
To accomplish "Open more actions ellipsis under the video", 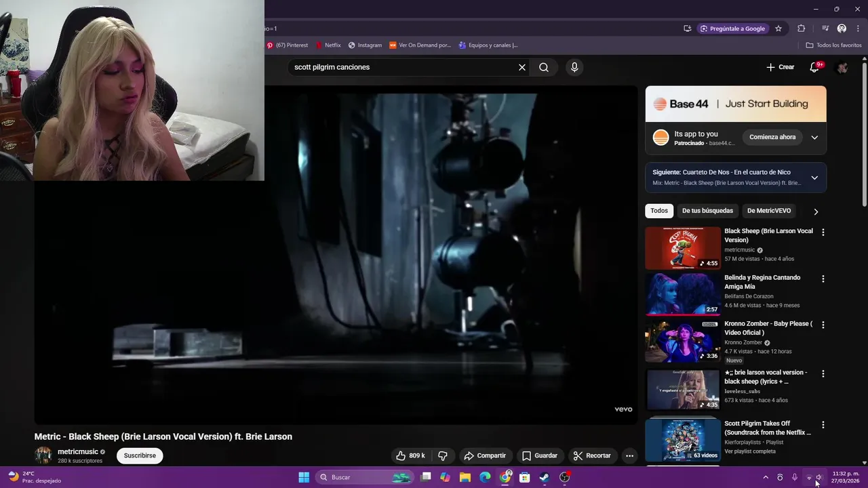I will click(x=629, y=455).
